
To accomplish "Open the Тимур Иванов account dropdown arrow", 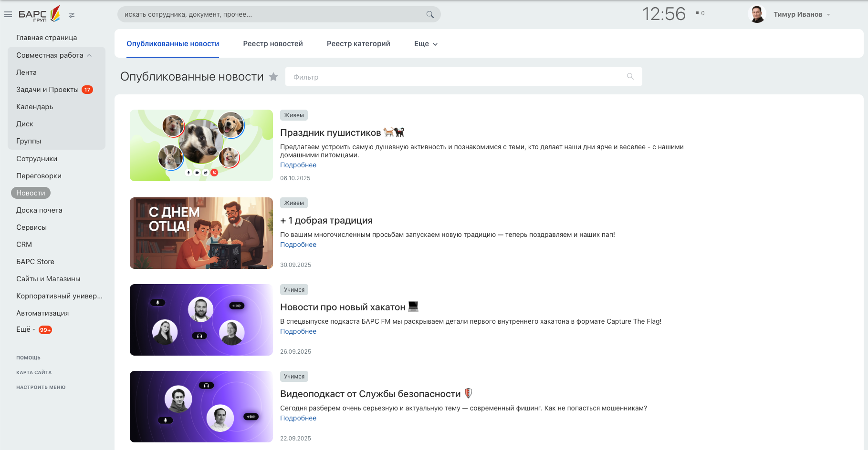I will 829,14.
